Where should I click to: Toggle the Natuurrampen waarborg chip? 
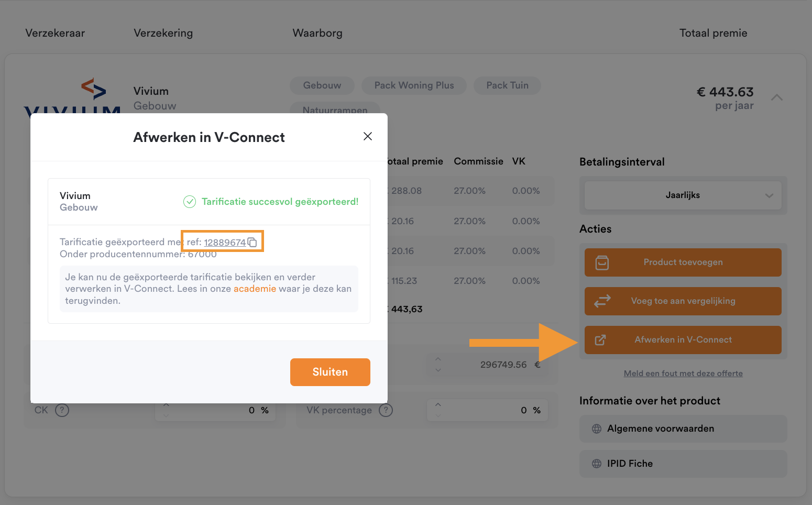click(x=335, y=111)
